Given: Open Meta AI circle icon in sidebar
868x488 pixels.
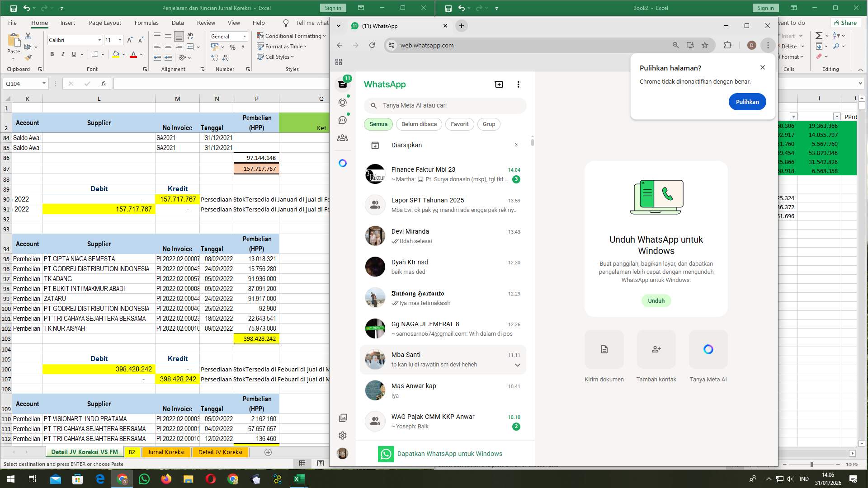Looking at the screenshot, I should (x=343, y=163).
